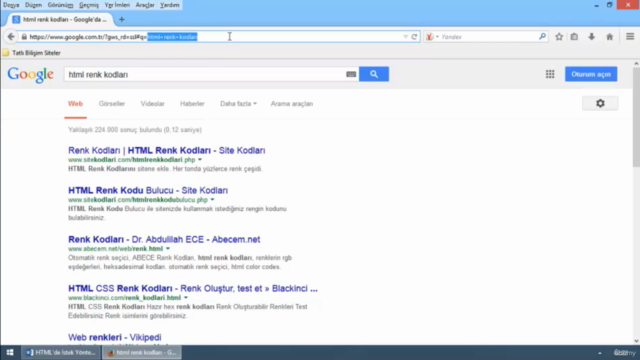Click the browser back arrow button
The height and width of the screenshot is (360, 640).
11,37
